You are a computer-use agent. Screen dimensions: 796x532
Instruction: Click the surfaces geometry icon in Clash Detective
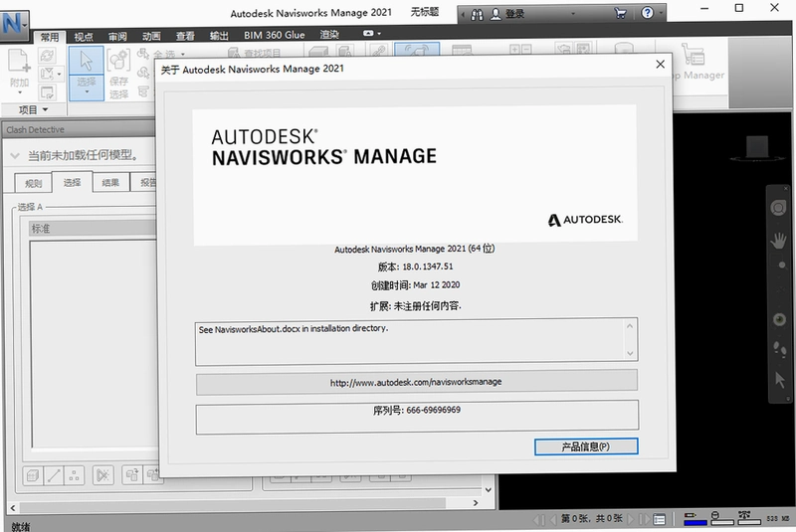[x=33, y=475]
